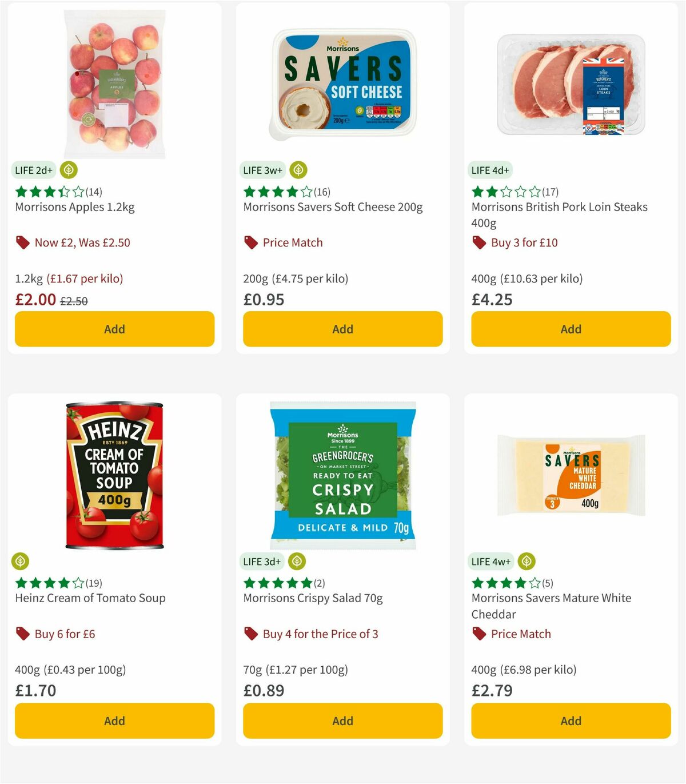The height and width of the screenshot is (784, 686).
Task: Click the tag icon beside 'Price Match' on Soft Cheese
Action: coord(250,242)
